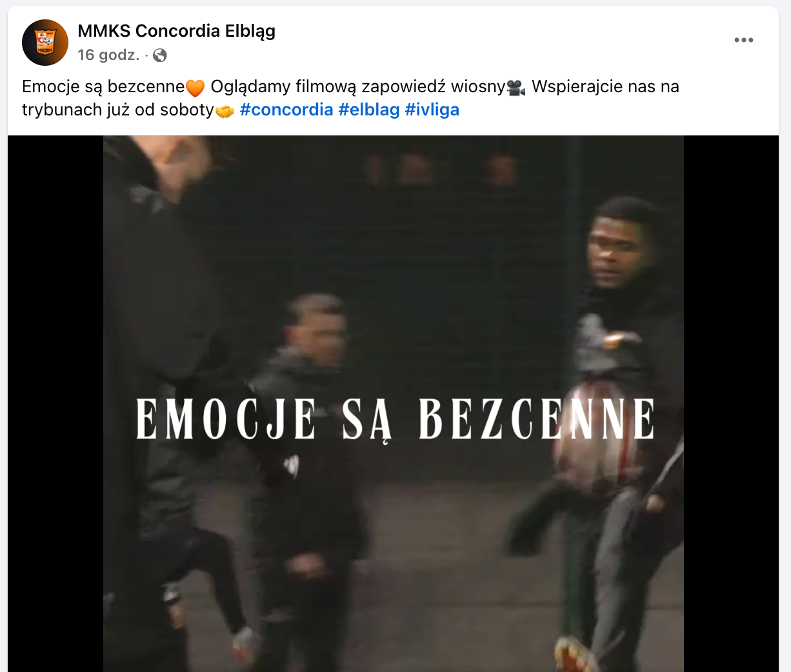Click the right black letterbox bar of video

point(731,404)
